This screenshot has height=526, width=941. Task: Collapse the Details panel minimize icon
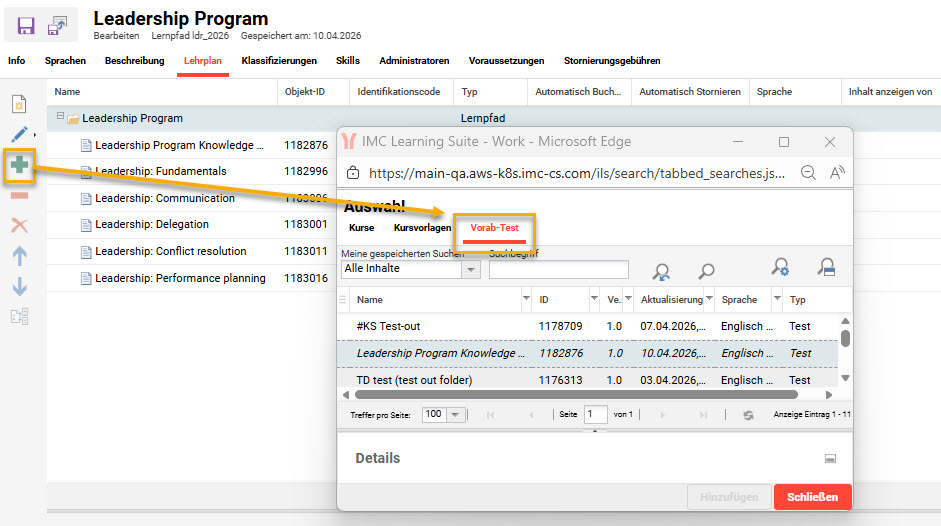tap(829, 458)
